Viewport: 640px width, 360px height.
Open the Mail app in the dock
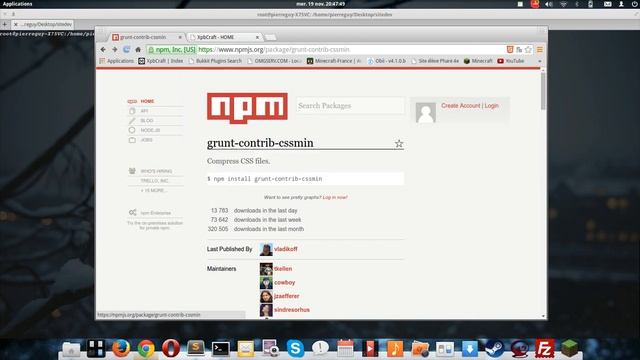pyautogui.click(x=246, y=349)
